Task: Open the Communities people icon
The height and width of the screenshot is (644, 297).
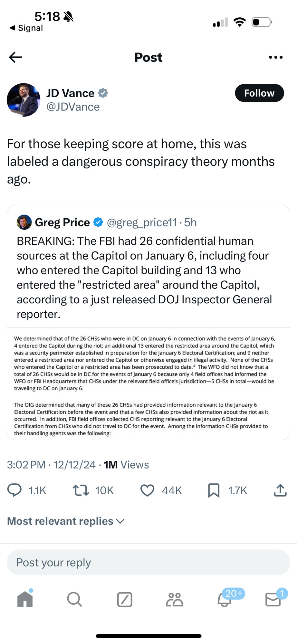Action: pos(175,599)
